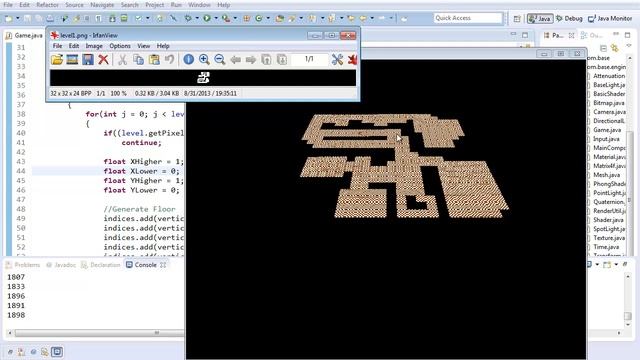640x360 pixels.
Task: Show image information blue icon in IrfanView
Action: click(189, 60)
